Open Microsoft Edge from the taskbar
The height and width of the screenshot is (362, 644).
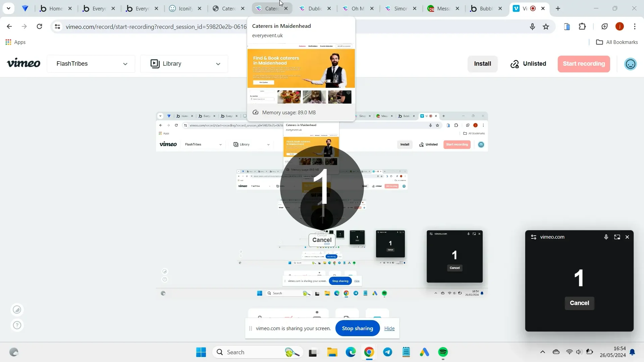coord(351,352)
